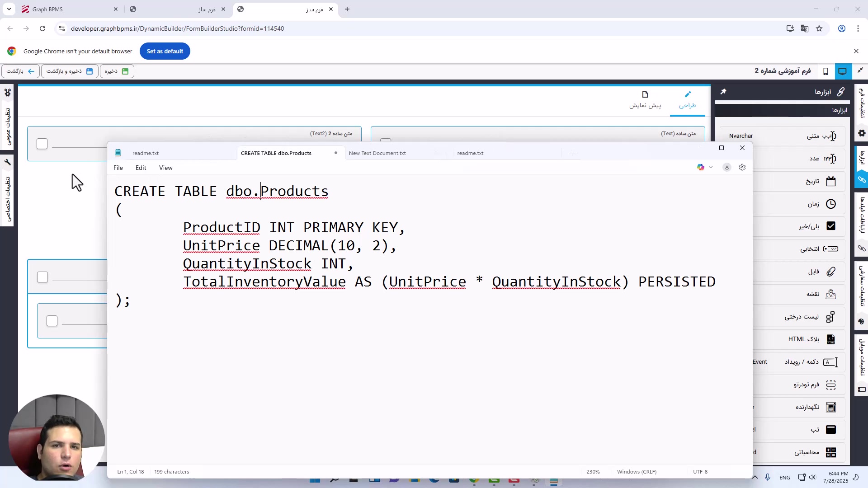Switch to mobile device view icon

pyautogui.click(x=826, y=71)
